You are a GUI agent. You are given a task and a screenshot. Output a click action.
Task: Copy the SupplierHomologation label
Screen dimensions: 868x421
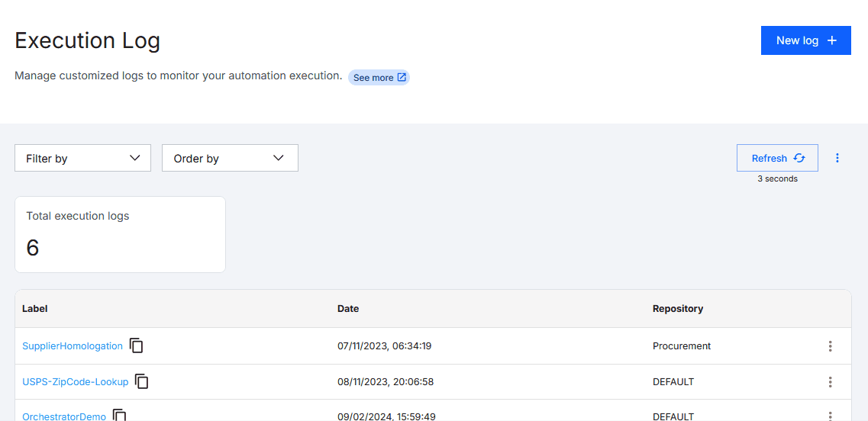click(x=136, y=345)
